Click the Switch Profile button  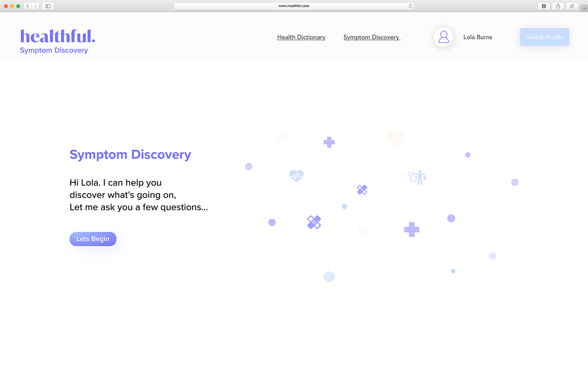coord(544,37)
